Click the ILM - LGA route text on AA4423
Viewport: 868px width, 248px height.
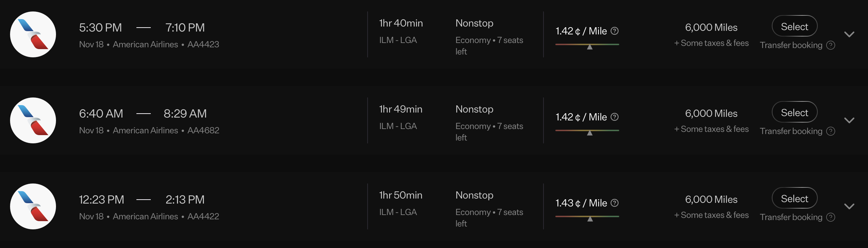click(398, 40)
